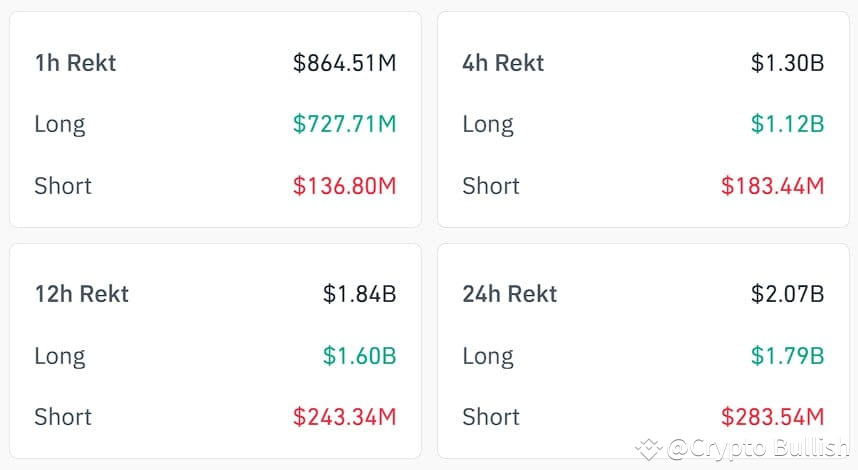Select the 1h Rekt heading

pyautogui.click(x=76, y=63)
